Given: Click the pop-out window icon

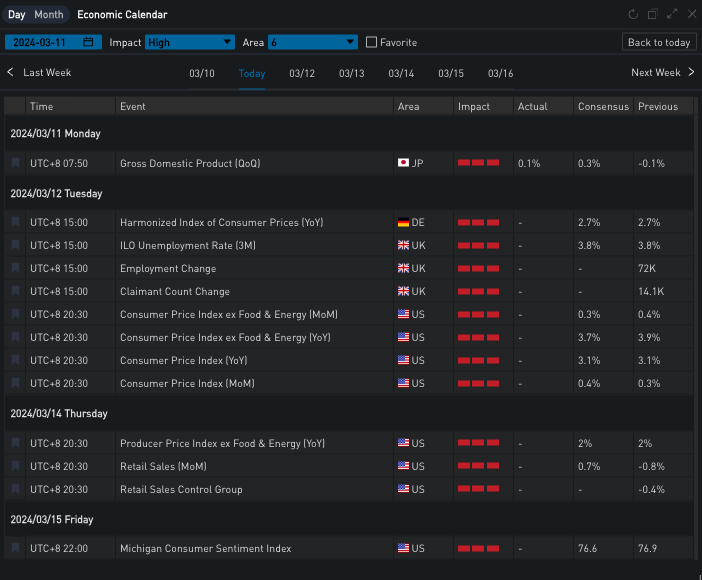Looking at the screenshot, I should [652, 15].
